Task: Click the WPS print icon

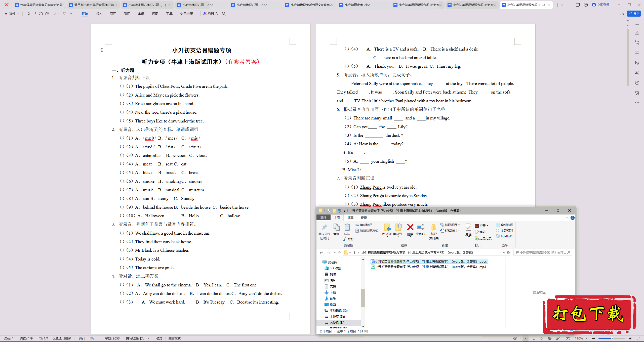Action: coord(41,14)
